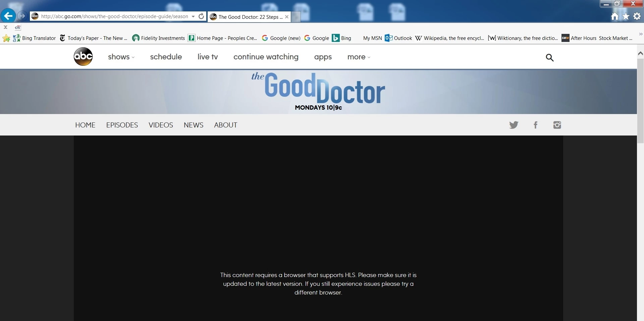The height and width of the screenshot is (321, 644).
Task: Click the page scrollbar up arrow
Action: point(640,53)
